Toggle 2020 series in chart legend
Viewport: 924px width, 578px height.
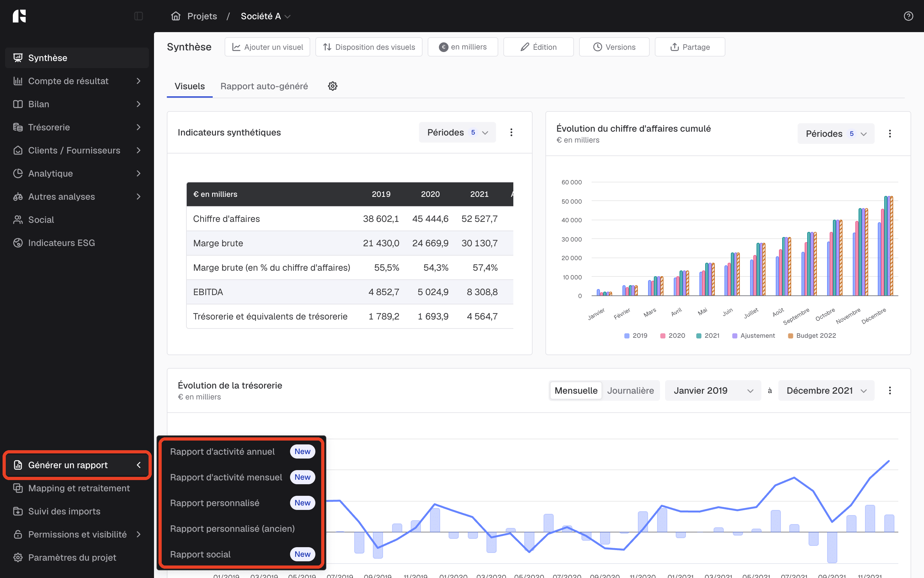673,336
